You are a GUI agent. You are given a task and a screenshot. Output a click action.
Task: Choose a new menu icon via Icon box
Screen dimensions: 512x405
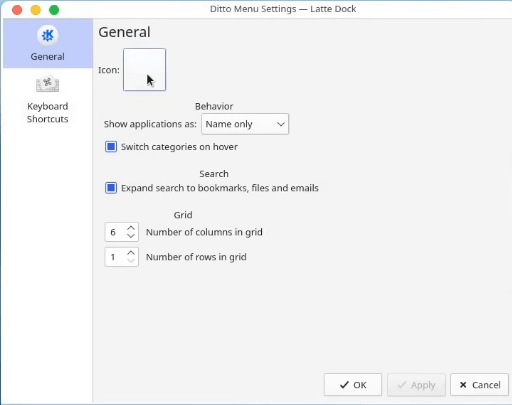pyautogui.click(x=144, y=69)
